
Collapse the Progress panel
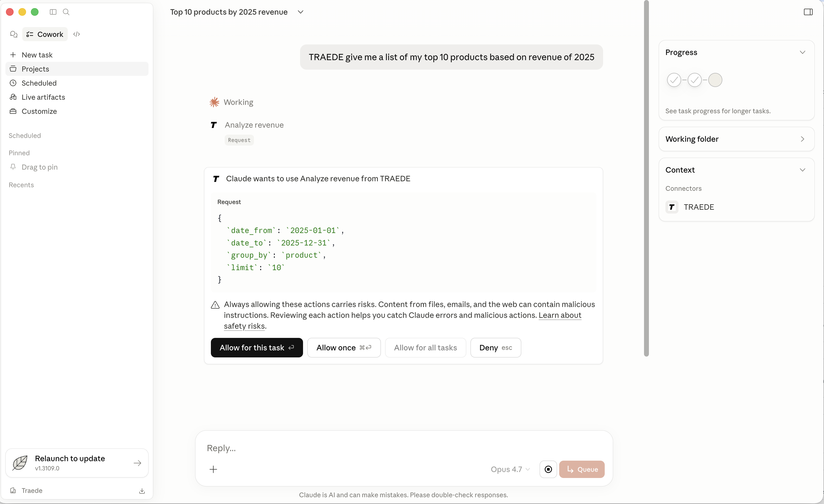click(802, 53)
